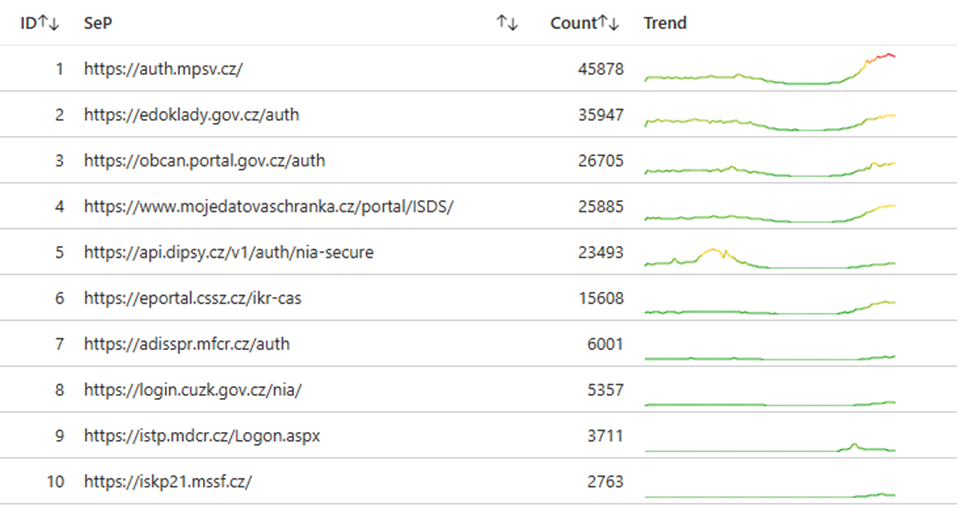Click the Trend column header
The image size is (957, 507).
click(665, 23)
